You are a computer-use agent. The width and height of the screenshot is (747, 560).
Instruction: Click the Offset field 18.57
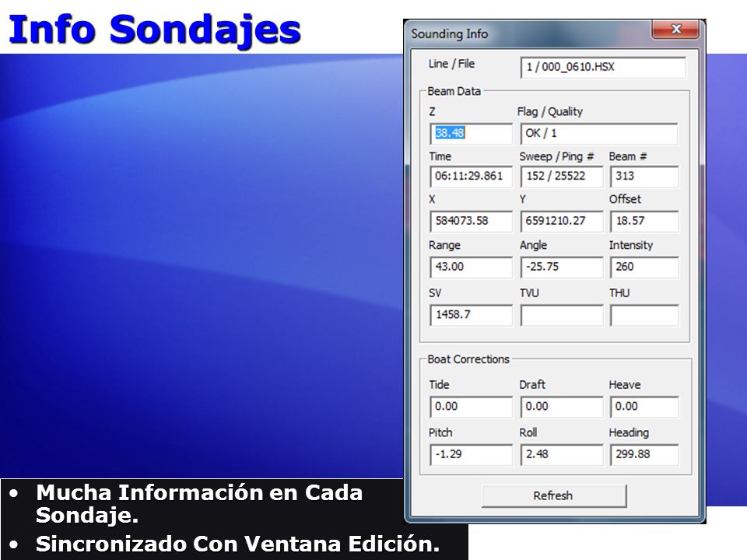(644, 221)
